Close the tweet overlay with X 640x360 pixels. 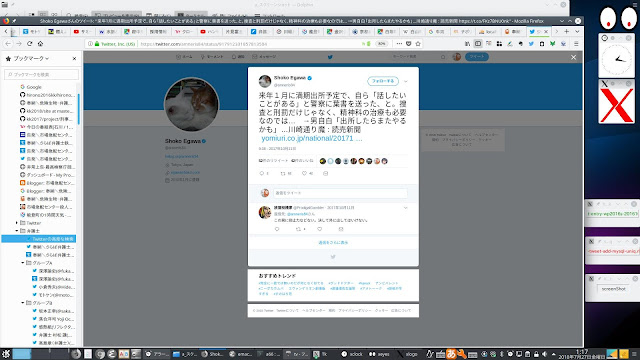573,57
